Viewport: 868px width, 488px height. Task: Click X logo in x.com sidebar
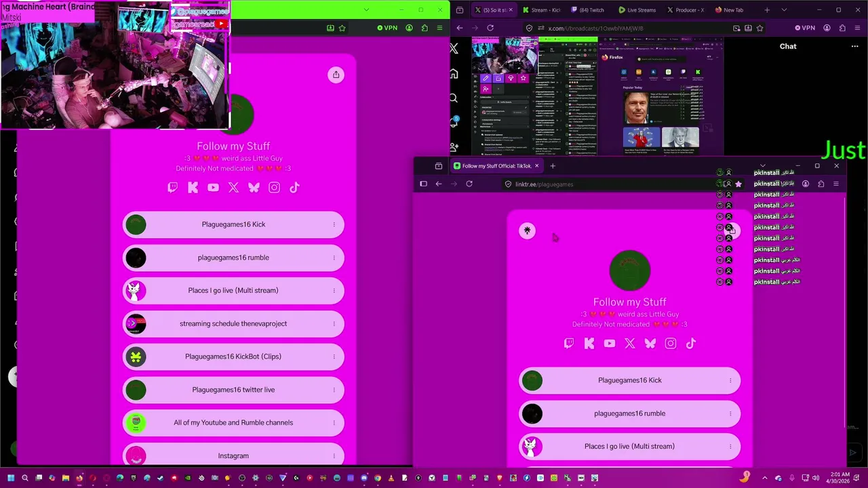454,49
